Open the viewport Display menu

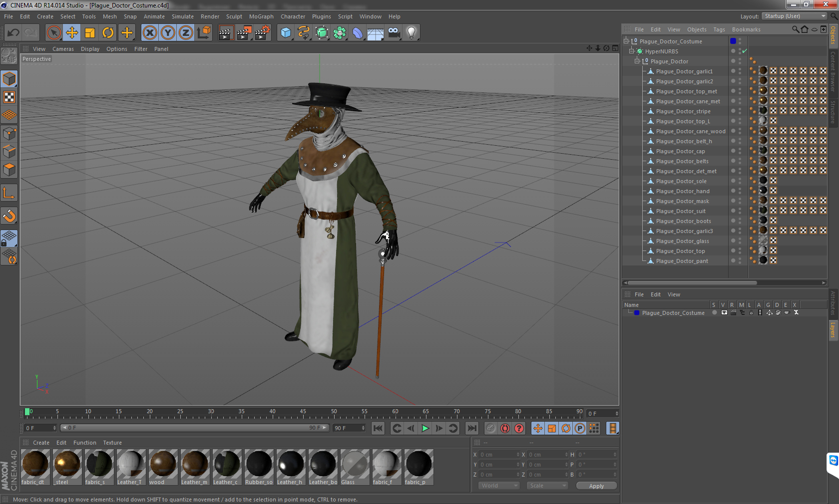click(90, 49)
